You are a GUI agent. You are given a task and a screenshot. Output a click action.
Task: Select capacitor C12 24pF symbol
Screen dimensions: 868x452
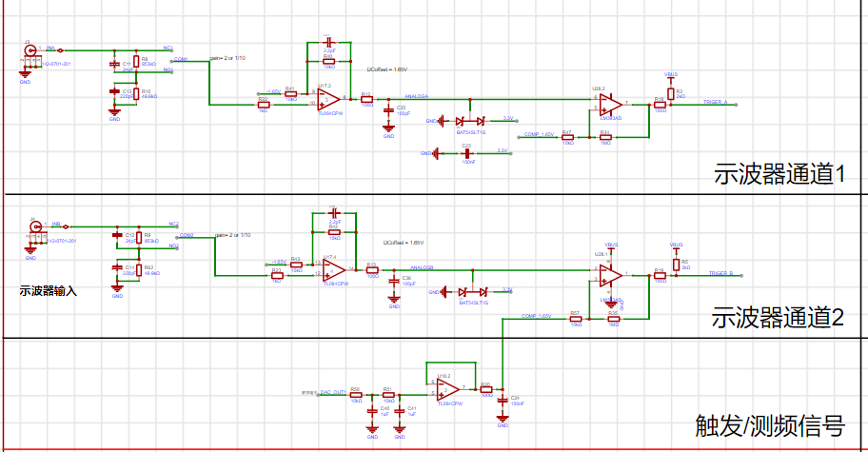tap(117, 236)
